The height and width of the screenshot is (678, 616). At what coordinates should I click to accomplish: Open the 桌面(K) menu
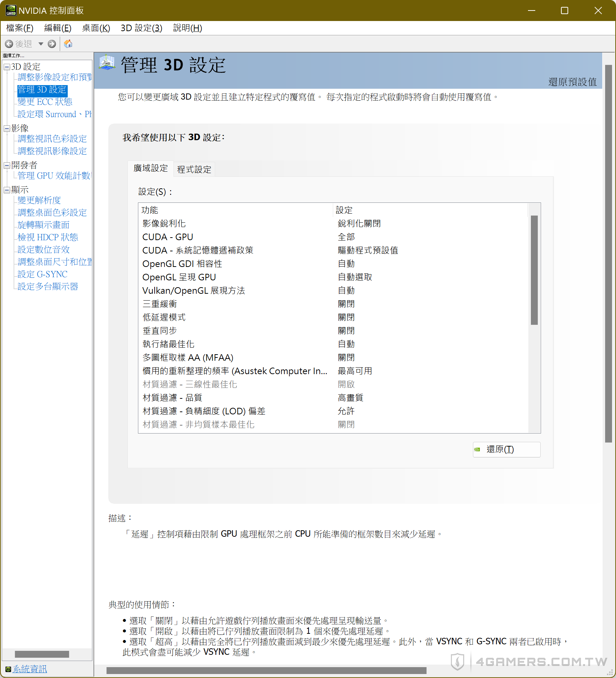click(x=96, y=28)
